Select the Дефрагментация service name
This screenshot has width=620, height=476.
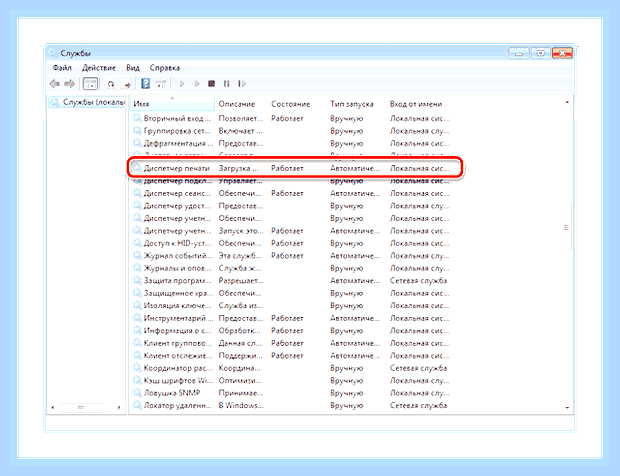click(178, 143)
